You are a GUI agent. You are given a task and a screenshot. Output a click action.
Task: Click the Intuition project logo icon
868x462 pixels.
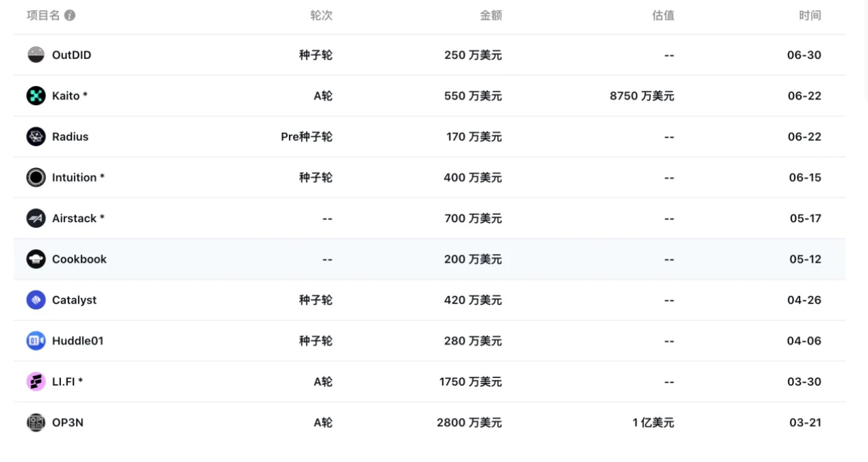[36, 177]
